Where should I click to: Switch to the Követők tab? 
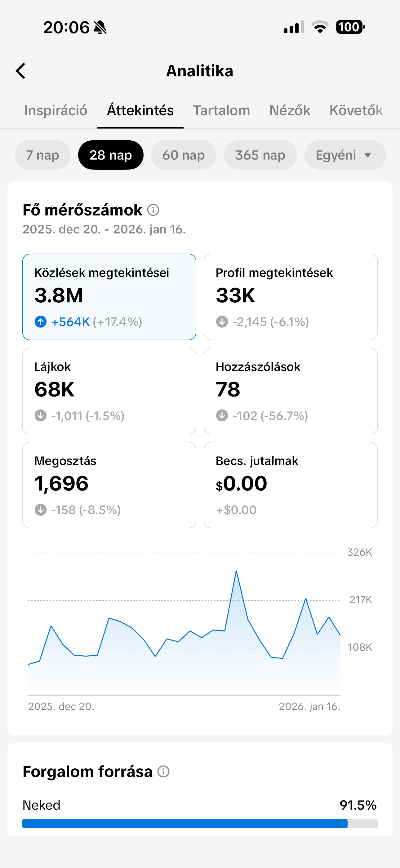(x=356, y=110)
